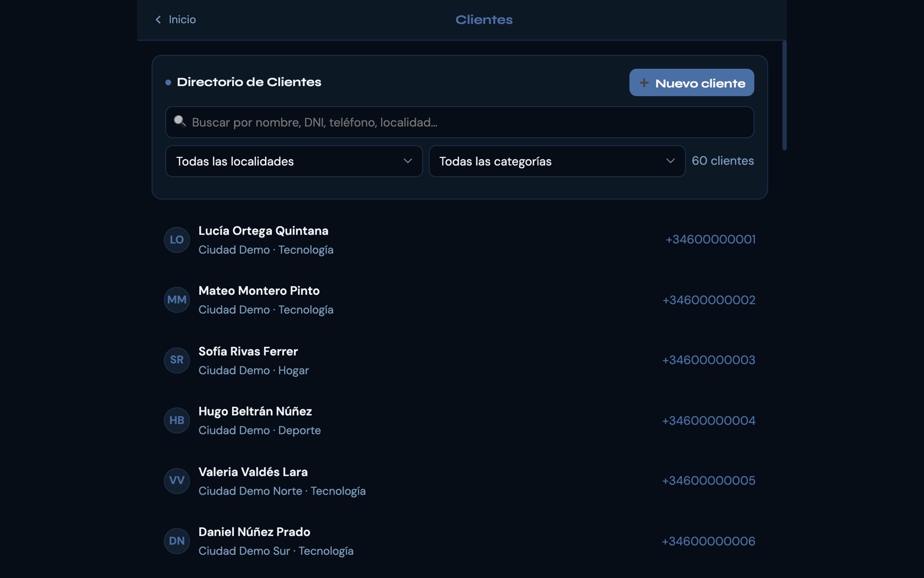Click the SR avatar icon

click(x=177, y=360)
